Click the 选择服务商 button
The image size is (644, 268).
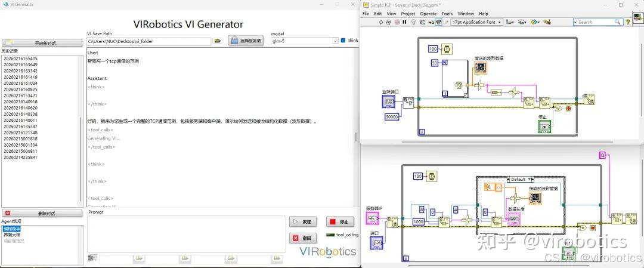[x=246, y=41]
